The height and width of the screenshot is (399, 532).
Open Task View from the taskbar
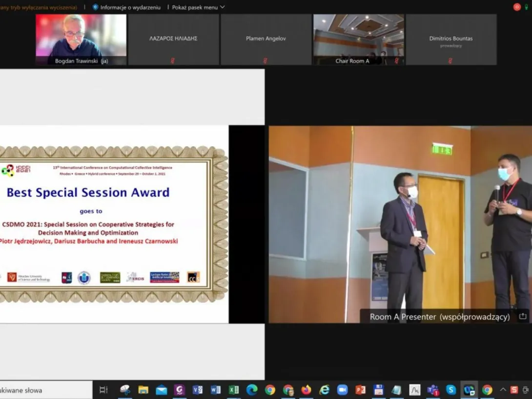[103, 390]
